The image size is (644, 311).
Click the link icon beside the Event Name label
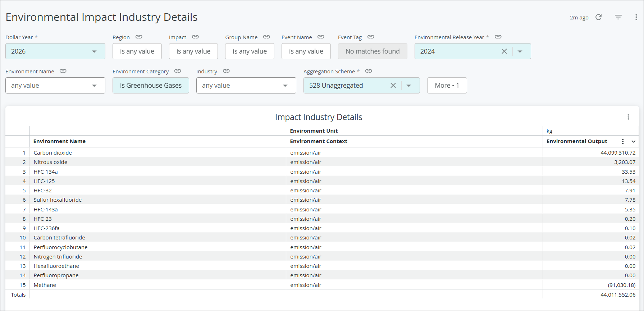321,37
